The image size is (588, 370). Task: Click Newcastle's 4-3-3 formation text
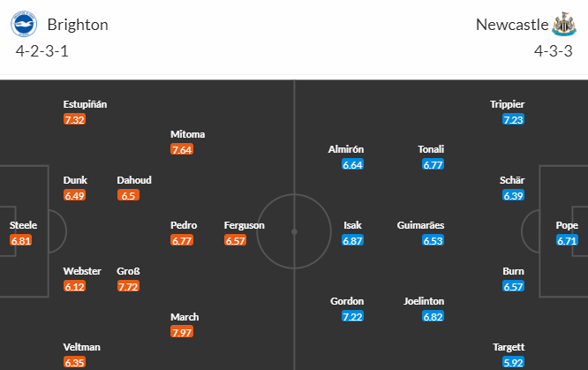pos(553,51)
